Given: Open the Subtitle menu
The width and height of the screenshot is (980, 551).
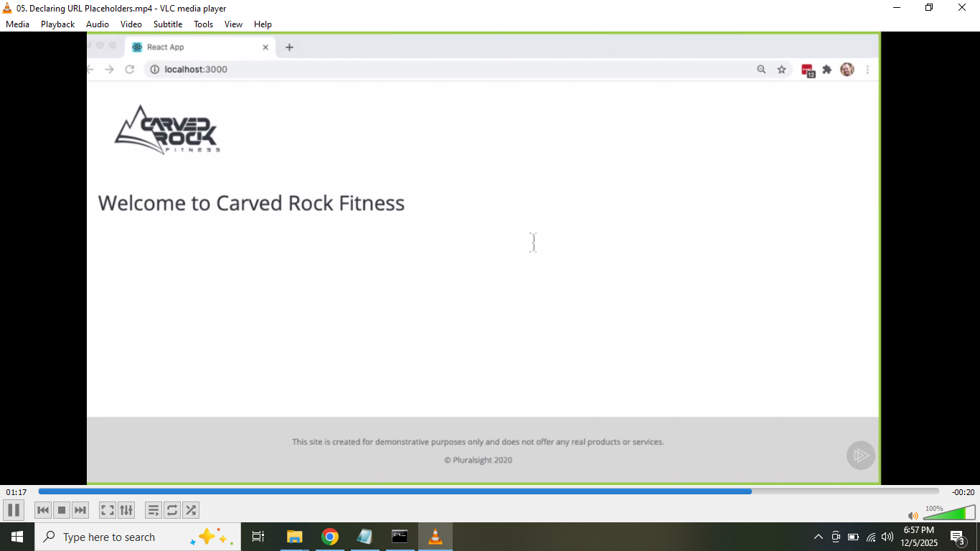Looking at the screenshot, I should 168,24.
